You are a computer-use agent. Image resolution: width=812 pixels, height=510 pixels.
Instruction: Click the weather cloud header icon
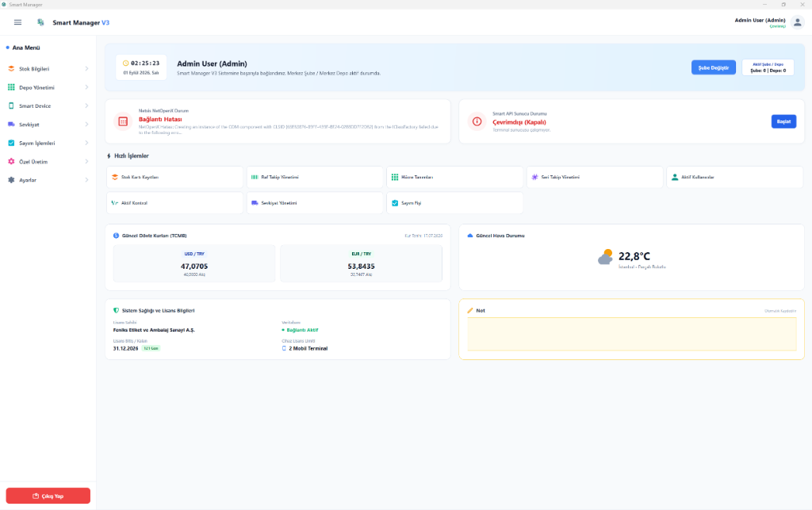470,236
